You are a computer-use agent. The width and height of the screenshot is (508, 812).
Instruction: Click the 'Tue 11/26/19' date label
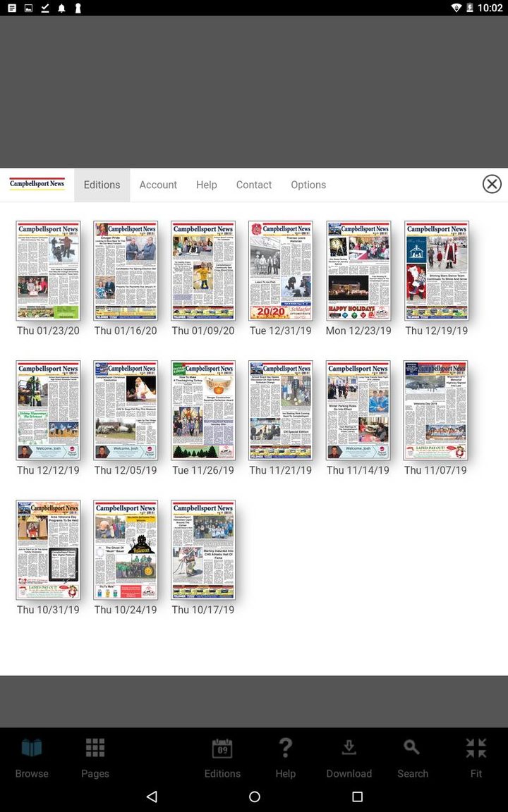coord(203,470)
